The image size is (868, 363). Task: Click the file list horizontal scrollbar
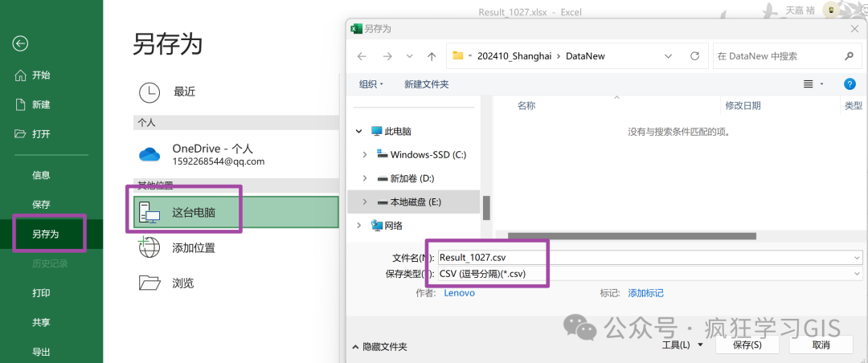[633, 236]
